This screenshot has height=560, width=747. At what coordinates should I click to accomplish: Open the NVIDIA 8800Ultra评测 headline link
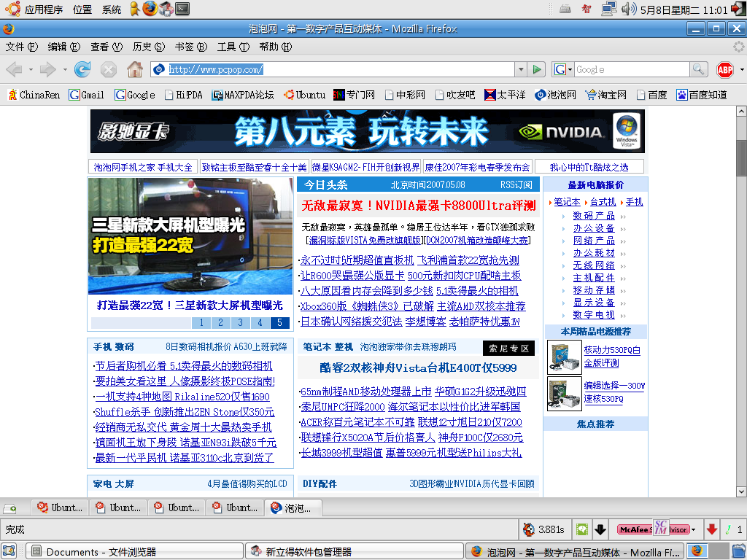coord(419,205)
